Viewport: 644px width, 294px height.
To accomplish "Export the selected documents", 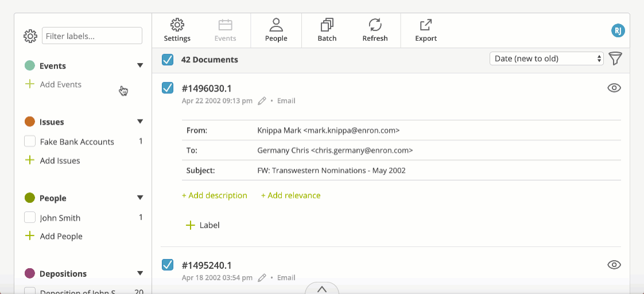I will click(426, 30).
